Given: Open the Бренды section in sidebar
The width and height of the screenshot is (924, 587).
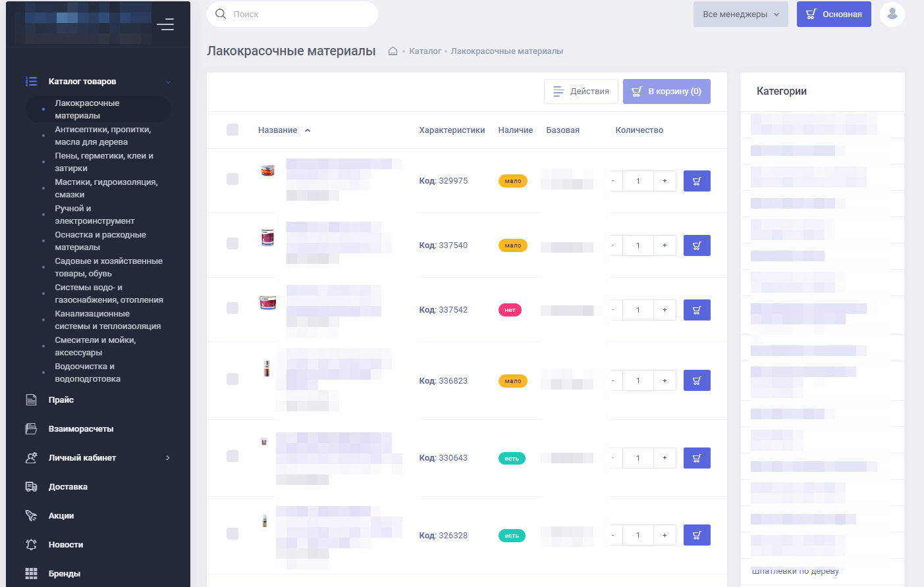Looking at the screenshot, I should click(x=64, y=574).
